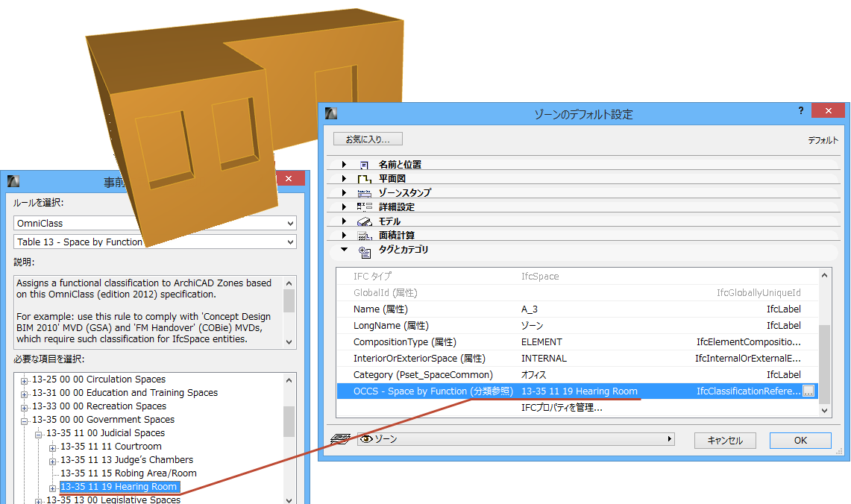
Task: Select the InteriorOrExteriorSpace (属性) row
Action: click(x=577, y=358)
